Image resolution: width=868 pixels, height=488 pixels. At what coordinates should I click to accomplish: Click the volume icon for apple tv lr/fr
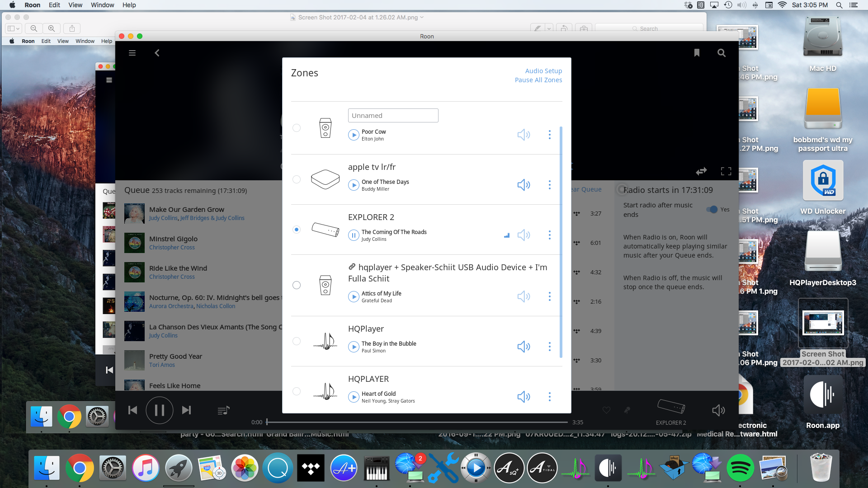pyautogui.click(x=524, y=185)
